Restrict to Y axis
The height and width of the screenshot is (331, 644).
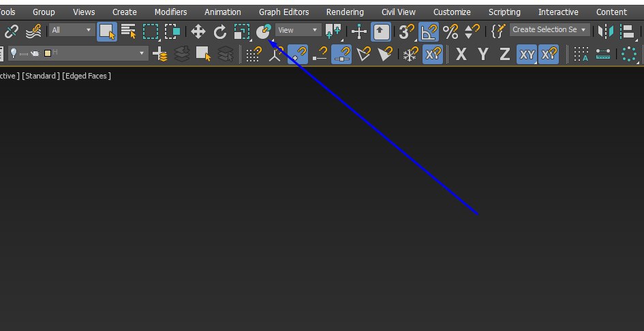click(483, 55)
